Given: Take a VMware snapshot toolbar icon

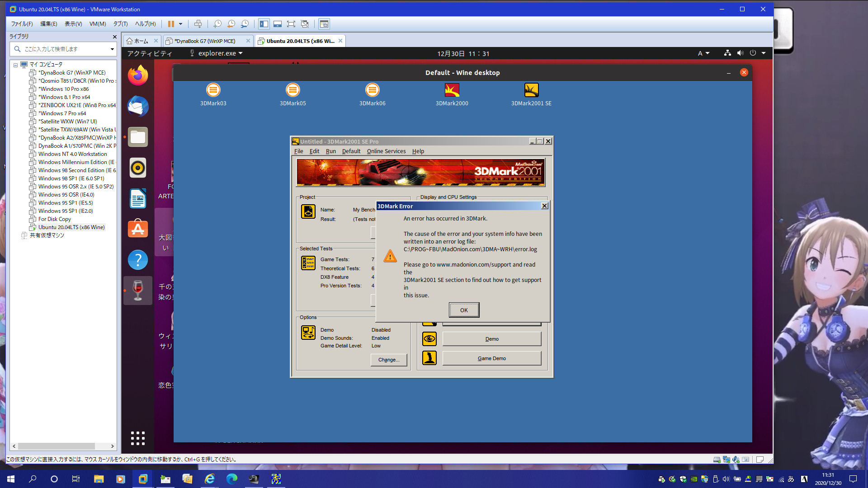Looking at the screenshot, I should (217, 24).
